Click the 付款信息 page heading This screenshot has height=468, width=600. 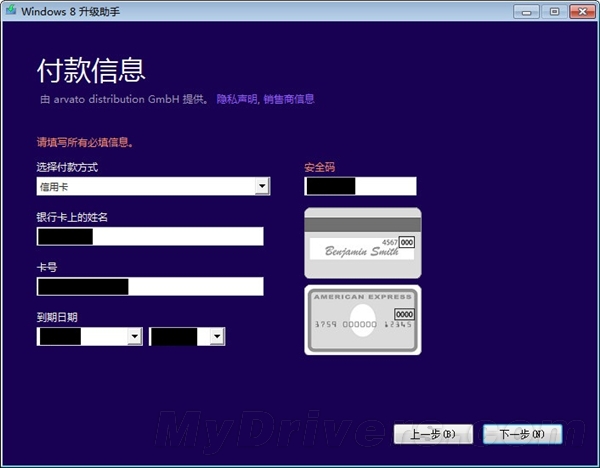click(x=91, y=70)
